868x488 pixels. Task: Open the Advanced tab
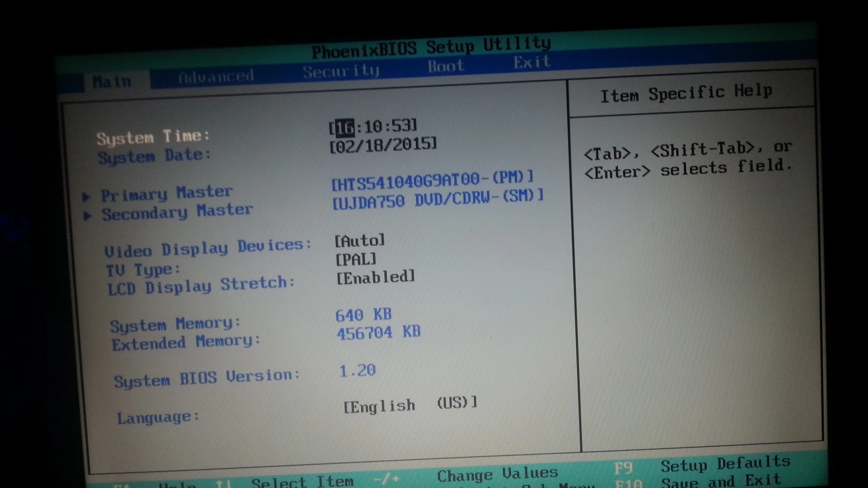[216, 77]
